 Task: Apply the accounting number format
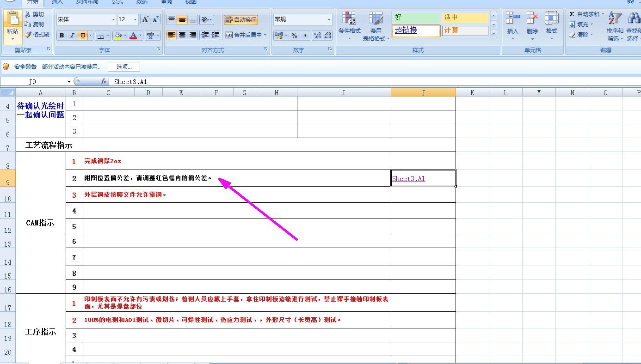tap(278, 36)
